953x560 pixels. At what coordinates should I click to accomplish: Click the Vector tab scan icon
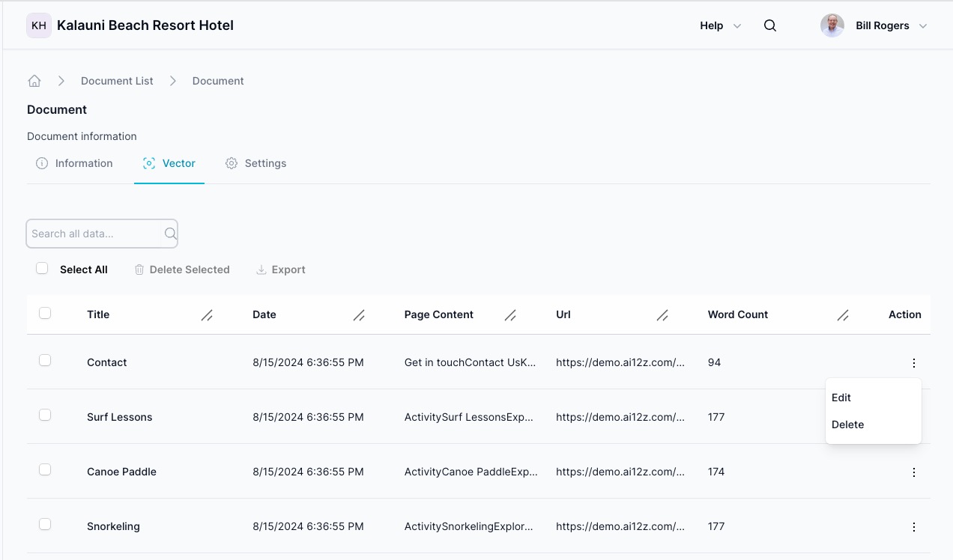coord(149,163)
